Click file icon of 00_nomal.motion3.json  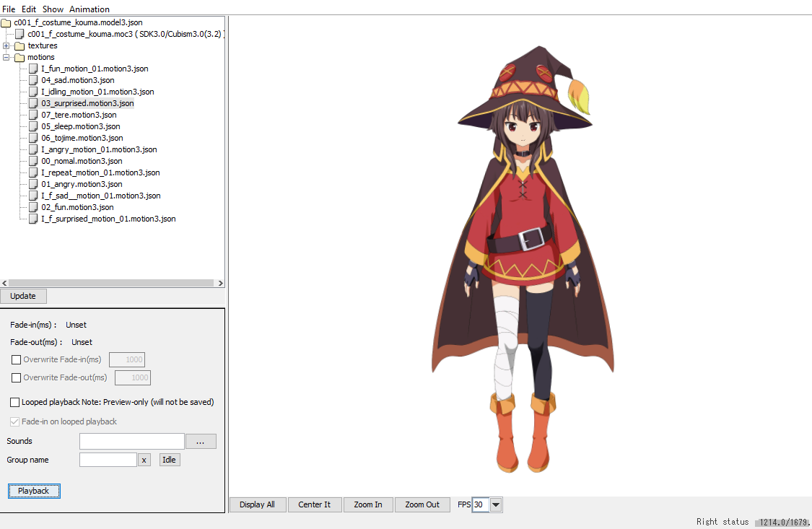pos(34,161)
